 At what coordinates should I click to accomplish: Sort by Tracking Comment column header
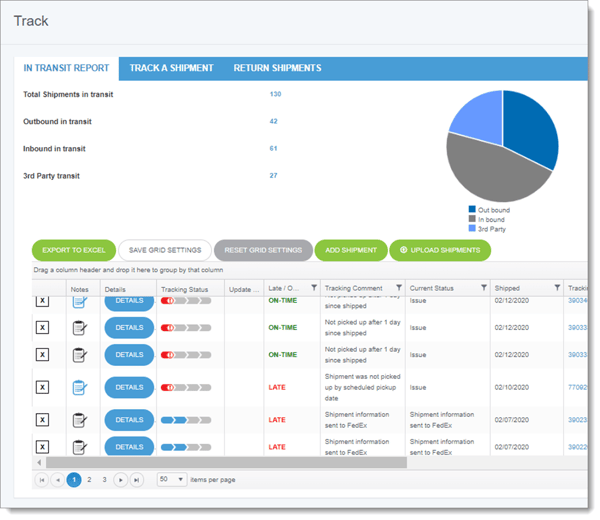[x=354, y=288]
